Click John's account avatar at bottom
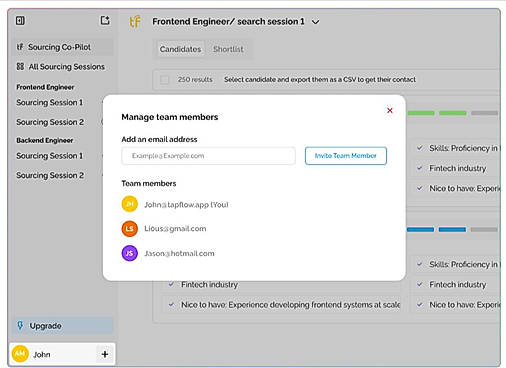506x368 pixels. [20, 354]
